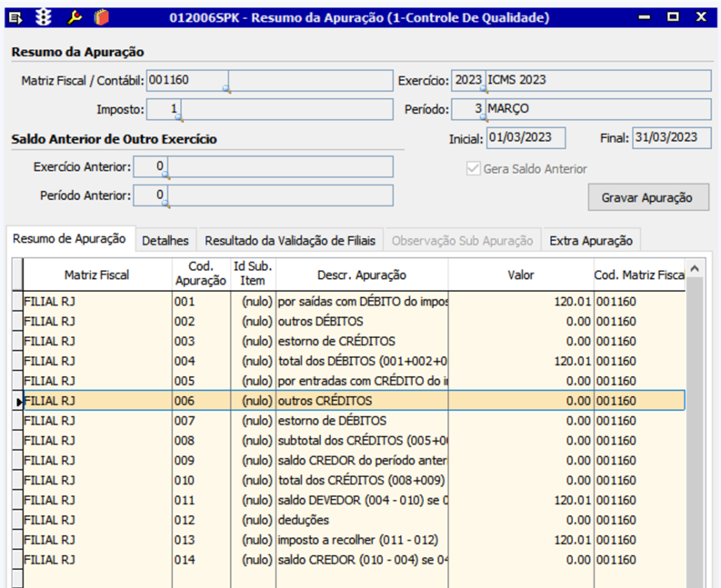Click lookup icon on Matriz Fiscal field
Screen dimensions: 721x588
[x=226, y=88]
